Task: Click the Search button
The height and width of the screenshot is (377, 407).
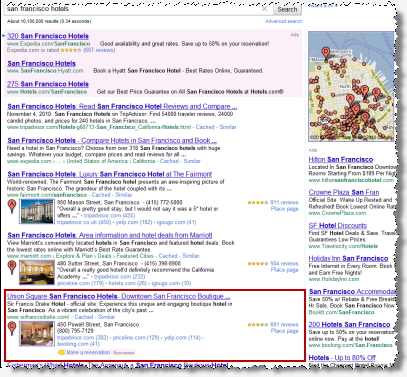Action: 287,9
